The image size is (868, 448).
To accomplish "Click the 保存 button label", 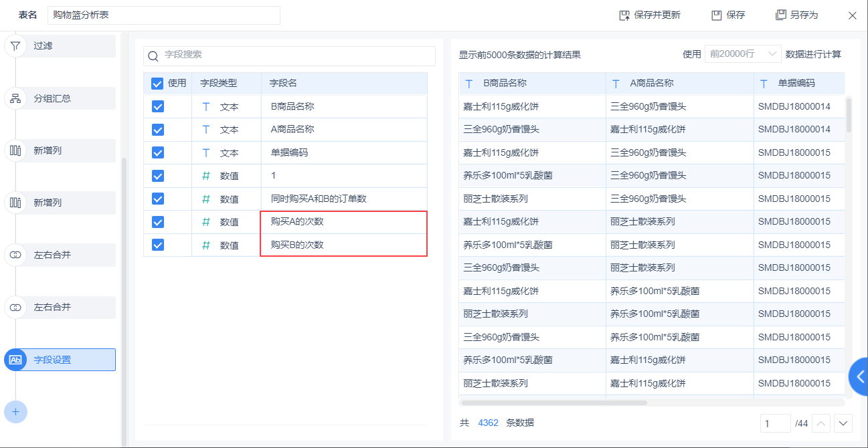I will (735, 15).
